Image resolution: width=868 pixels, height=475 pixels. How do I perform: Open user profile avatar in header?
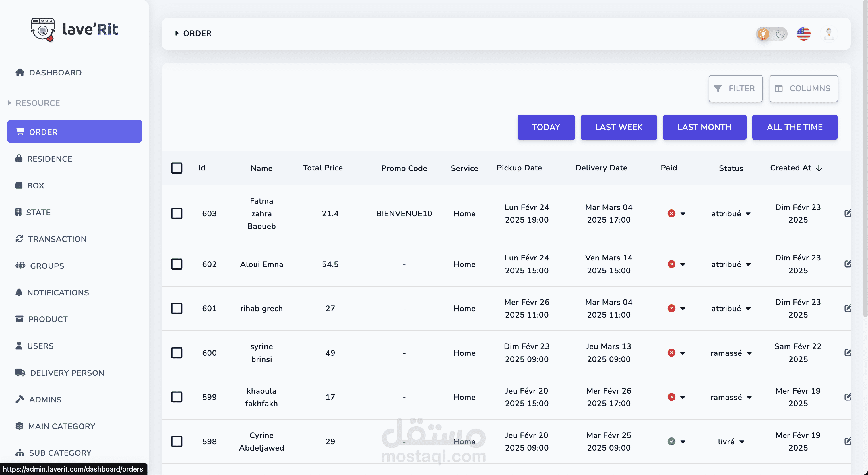coord(829,34)
